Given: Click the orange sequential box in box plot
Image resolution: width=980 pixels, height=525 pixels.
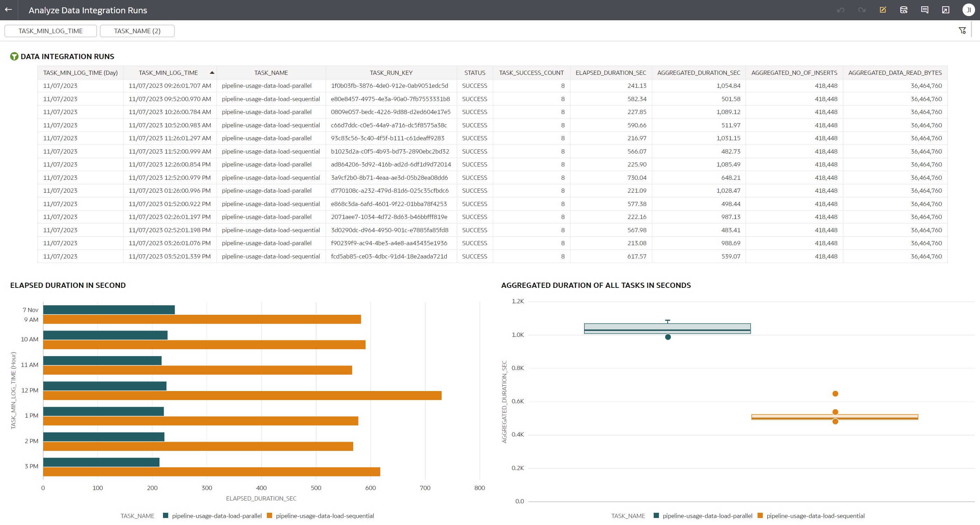Looking at the screenshot, I should click(835, 417).
